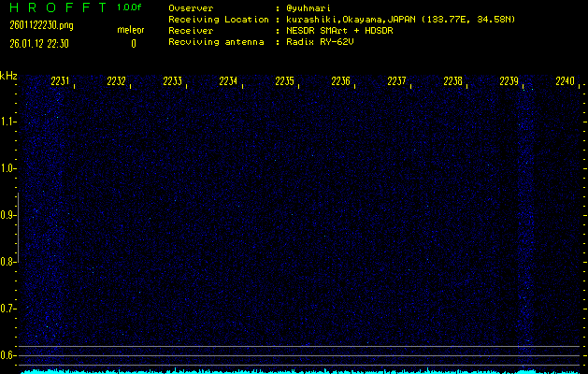Screen dimensions: 588x374
Task: Click the 0.8 frequency axis label
Action: coord(8,262)
